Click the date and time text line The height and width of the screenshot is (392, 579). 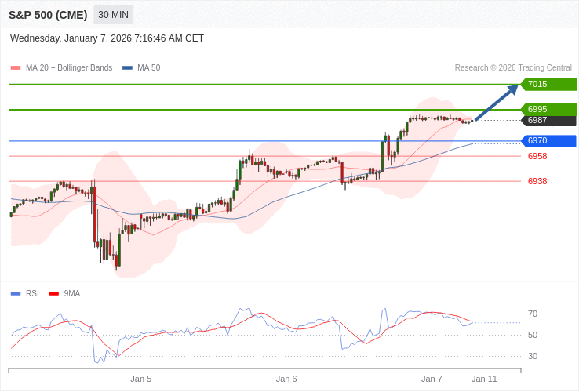click(107, 38)
